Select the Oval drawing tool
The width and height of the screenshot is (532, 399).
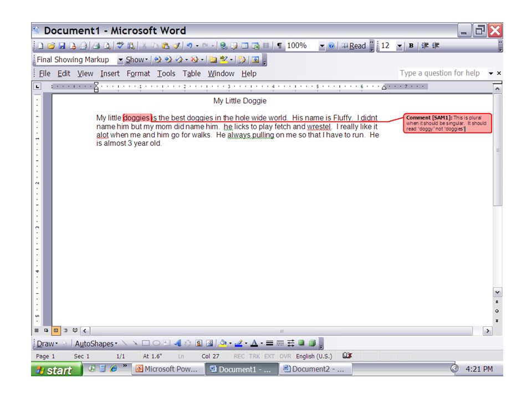(x=156, y=344)
